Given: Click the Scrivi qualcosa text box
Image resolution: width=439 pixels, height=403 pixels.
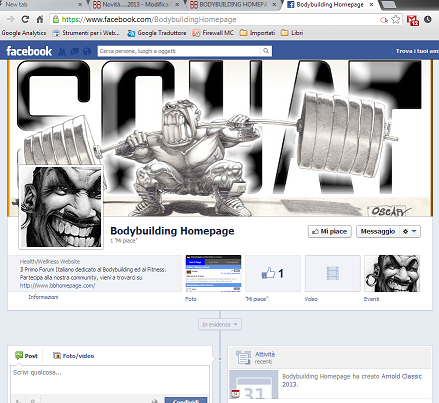Looking at the screenshot, I should pos(110,380).
